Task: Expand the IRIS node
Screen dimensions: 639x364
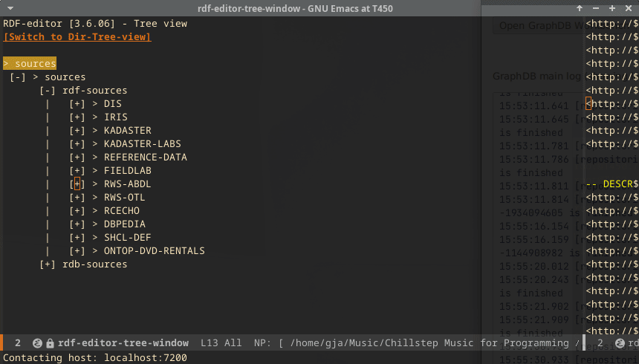Action: tap(77, 117)
